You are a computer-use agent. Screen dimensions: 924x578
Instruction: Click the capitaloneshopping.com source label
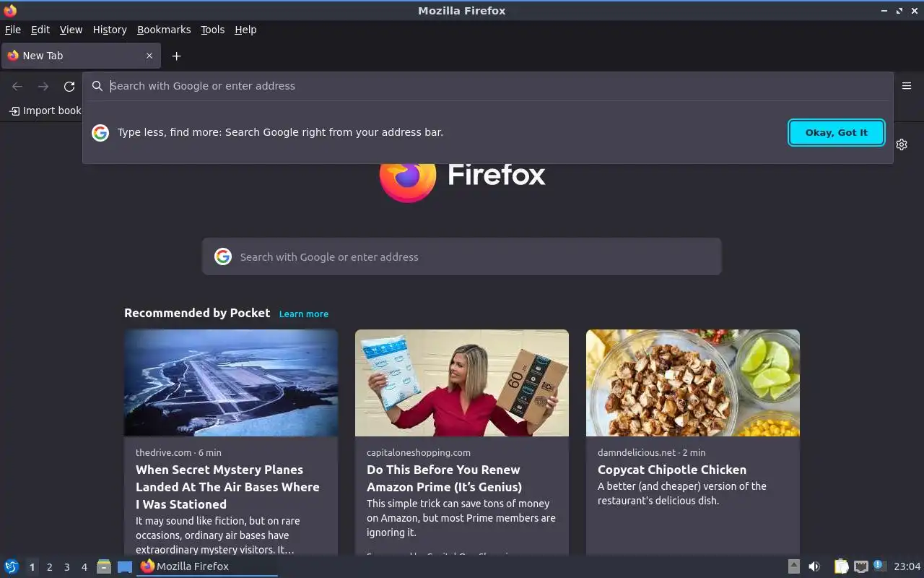419,452
